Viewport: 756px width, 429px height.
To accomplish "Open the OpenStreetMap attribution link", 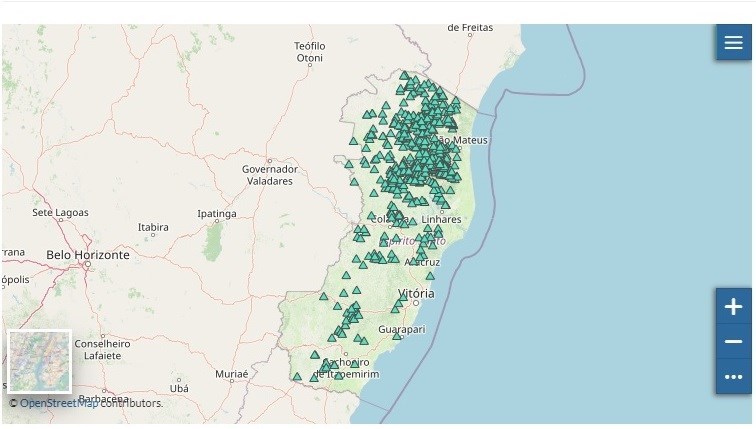I will 59,403.
